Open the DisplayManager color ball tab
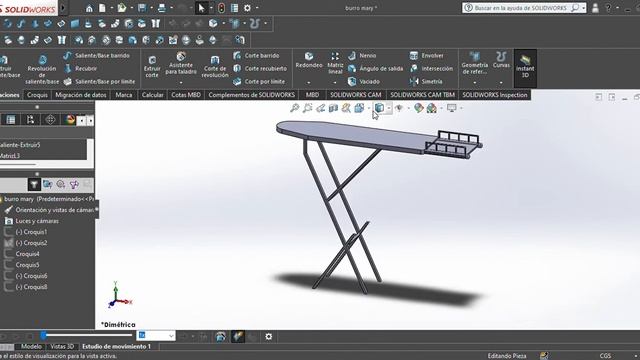Viewport: 640px width, 360px height. click(x=70, y=120)
